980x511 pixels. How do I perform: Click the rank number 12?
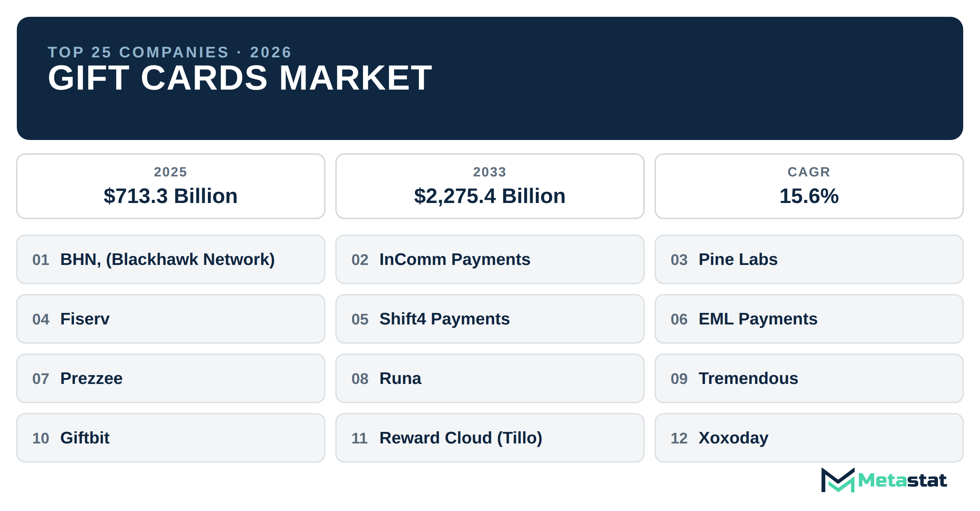point(679,438)
